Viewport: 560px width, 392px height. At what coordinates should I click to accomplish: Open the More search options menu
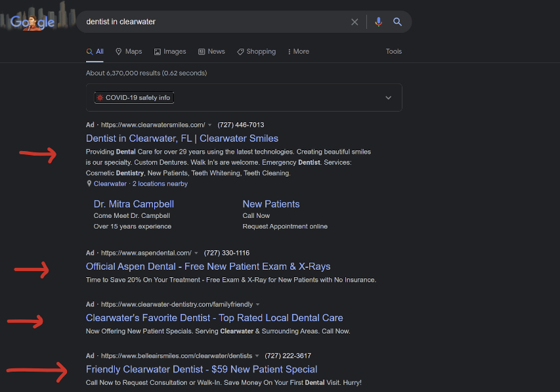tap(299, 51)
